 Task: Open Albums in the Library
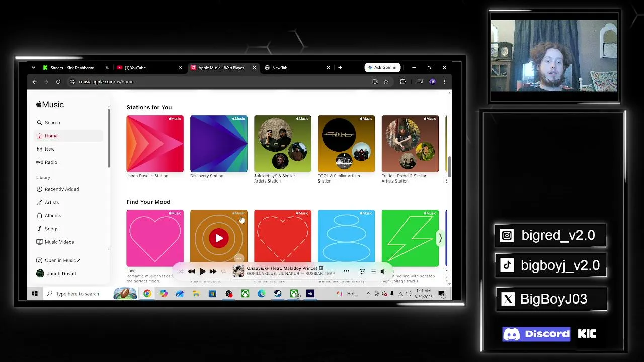(x=69, y=216)
